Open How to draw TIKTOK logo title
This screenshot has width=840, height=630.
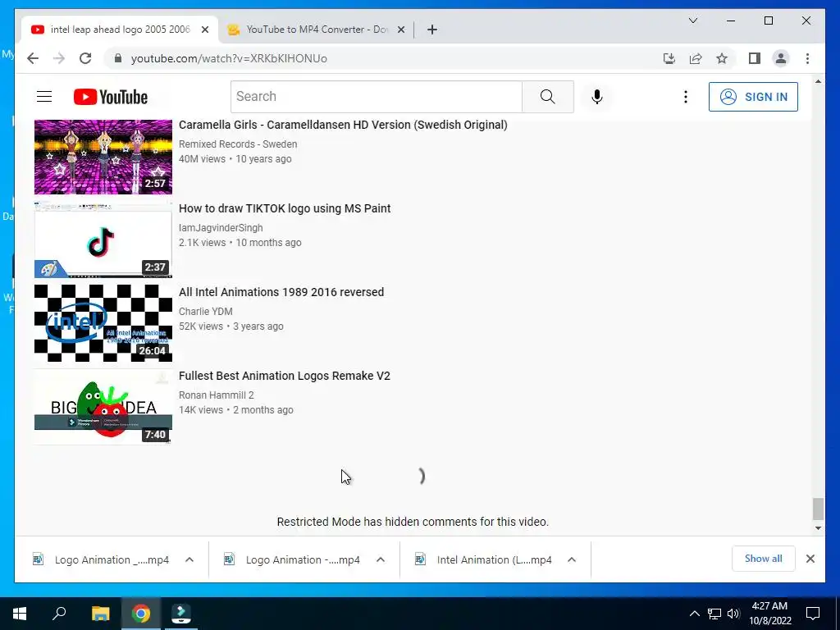click(x=285, y=208)
